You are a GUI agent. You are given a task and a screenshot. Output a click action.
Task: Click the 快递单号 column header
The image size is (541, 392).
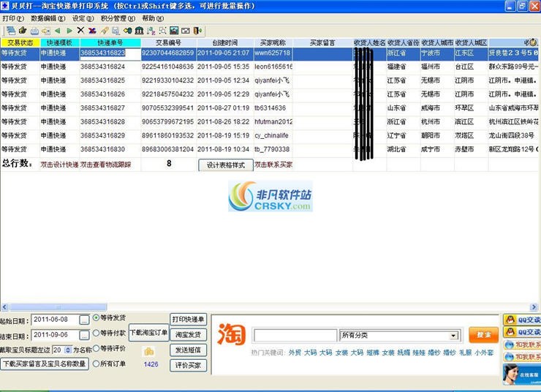click(110, 43)
